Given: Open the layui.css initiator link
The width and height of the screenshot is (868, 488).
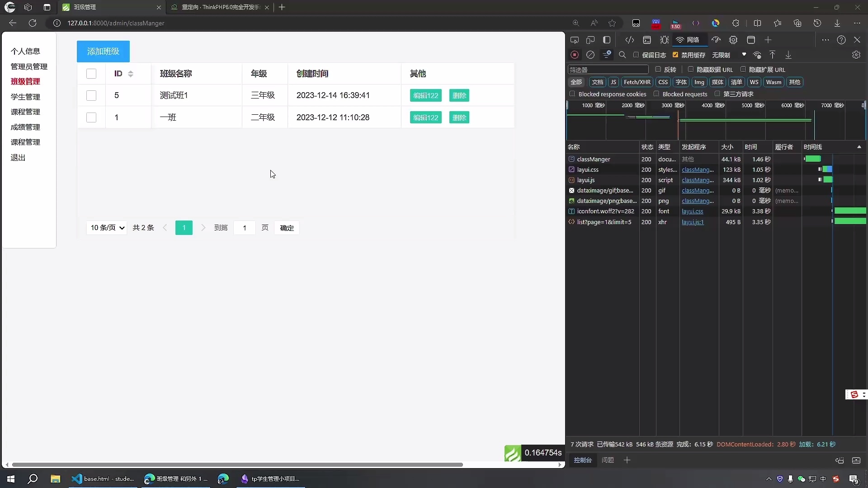Looking at the screenshot, I should (697, 169).
